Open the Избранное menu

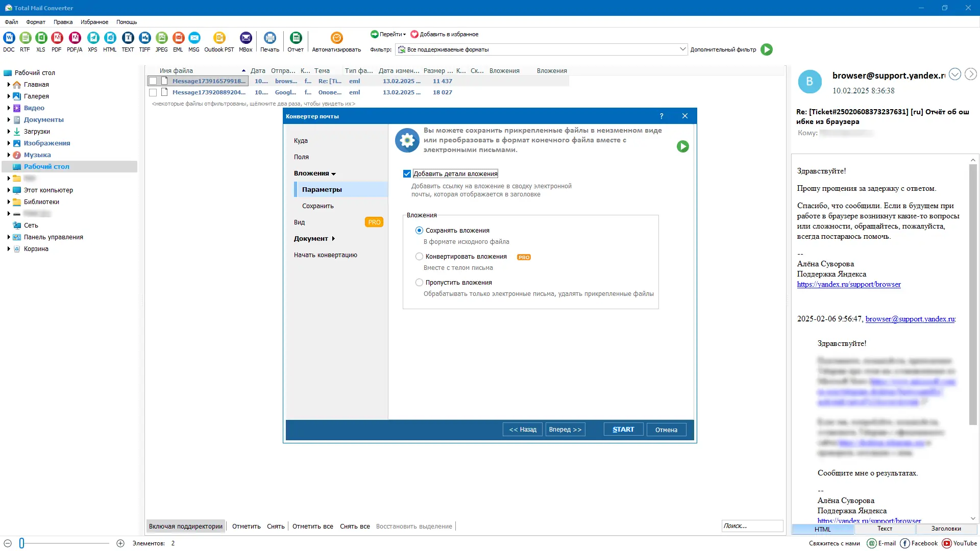coord(94,22)
